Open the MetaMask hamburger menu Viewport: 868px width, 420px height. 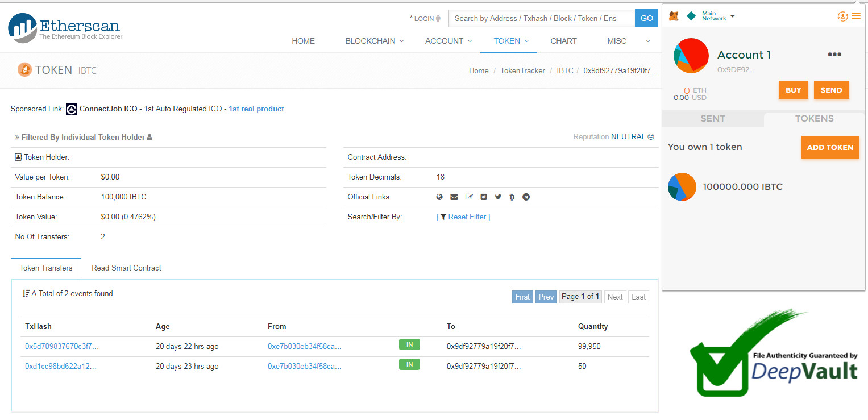(x=855, y=16)
